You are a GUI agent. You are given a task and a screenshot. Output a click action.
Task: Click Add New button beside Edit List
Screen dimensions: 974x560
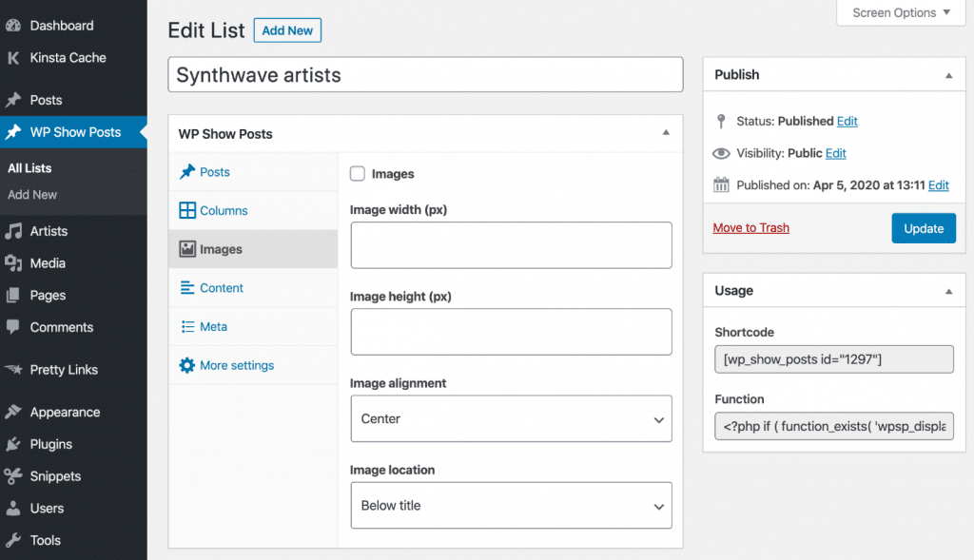tap(287, 30)
